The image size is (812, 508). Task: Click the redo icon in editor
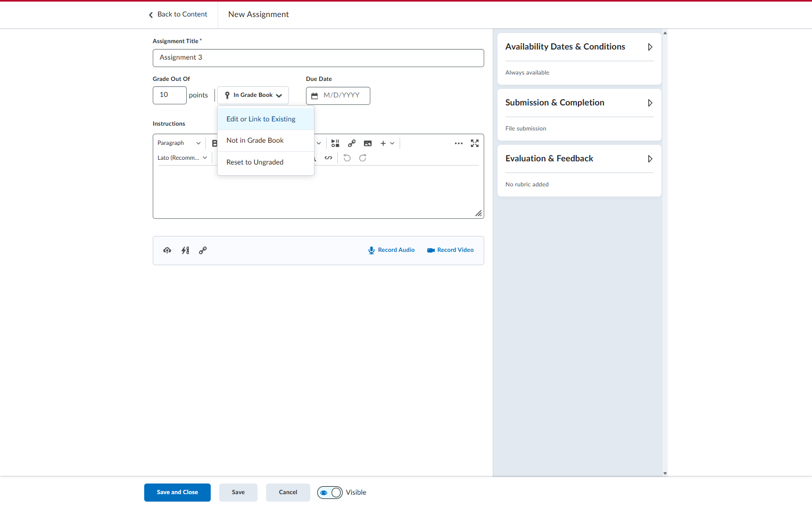tap(363, 158)
